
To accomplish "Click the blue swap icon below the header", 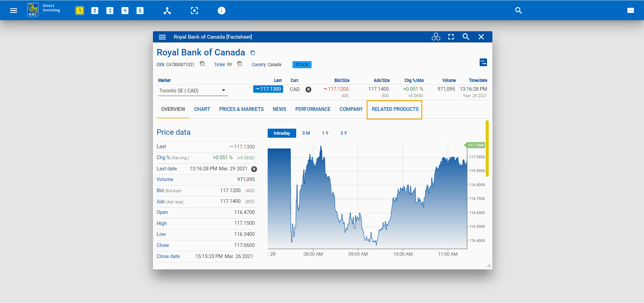I will click(x=483, y=62).
